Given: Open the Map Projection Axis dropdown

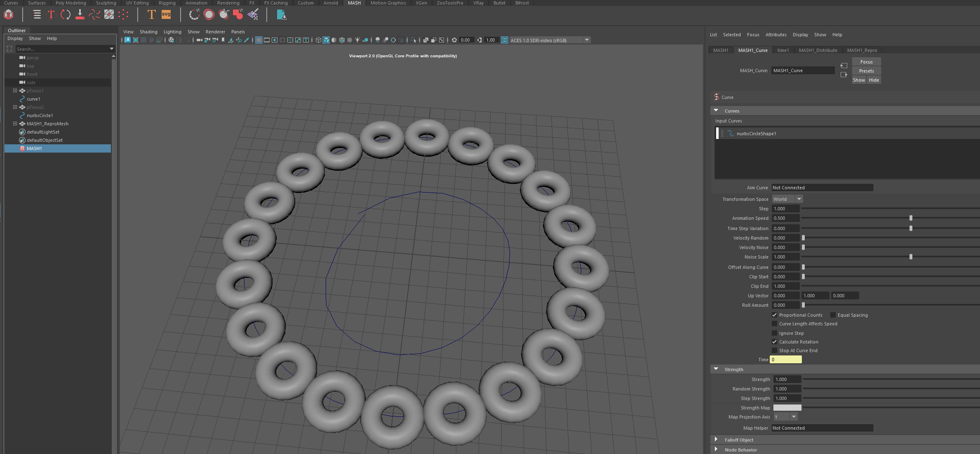Looking at the screenshot, I should point(794,416).
